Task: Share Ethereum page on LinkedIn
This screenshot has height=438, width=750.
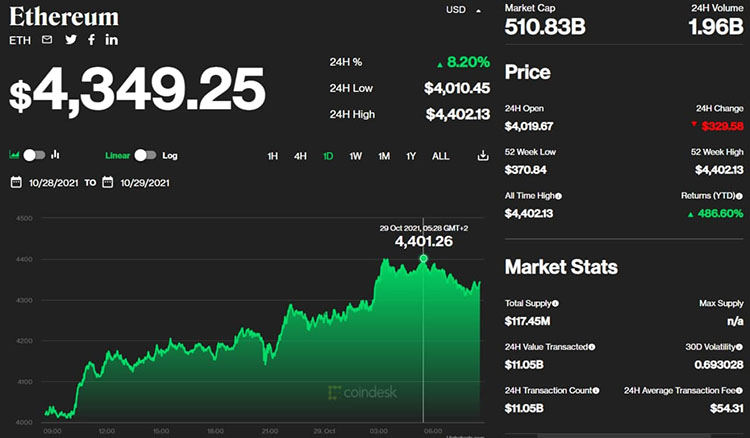Action: pyautogui.click(x=111, y=40)
